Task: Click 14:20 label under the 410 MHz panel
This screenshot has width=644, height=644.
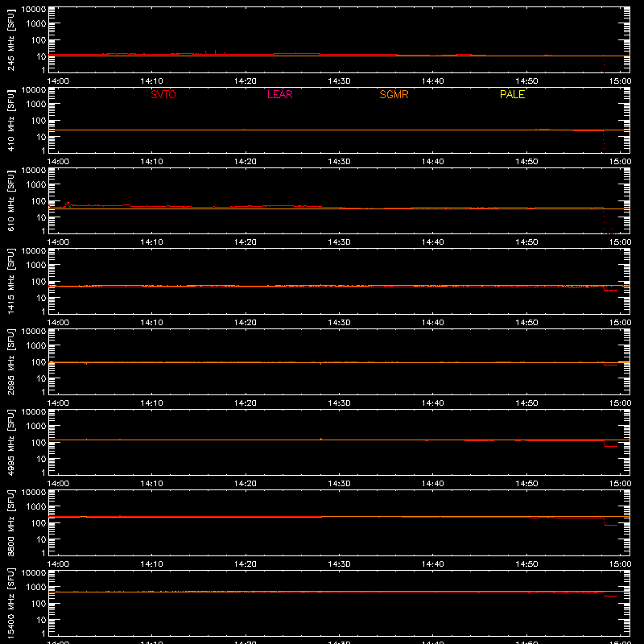Action: tap(246, 162)
